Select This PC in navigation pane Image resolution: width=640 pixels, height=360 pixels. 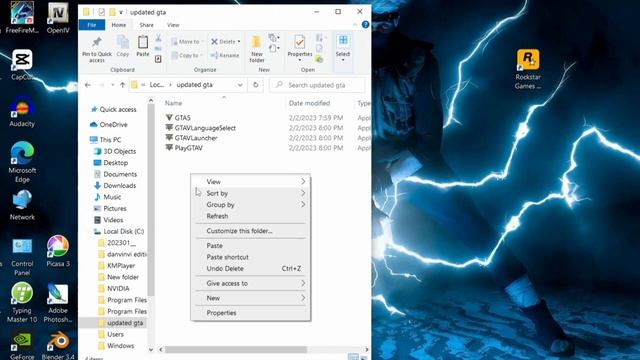105,140
